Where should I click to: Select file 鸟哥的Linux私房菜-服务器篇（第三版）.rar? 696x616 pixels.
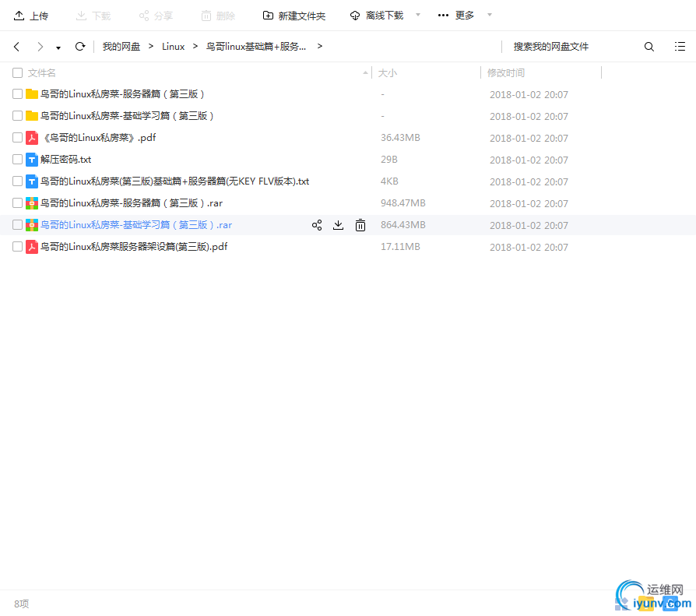[132, 203]
